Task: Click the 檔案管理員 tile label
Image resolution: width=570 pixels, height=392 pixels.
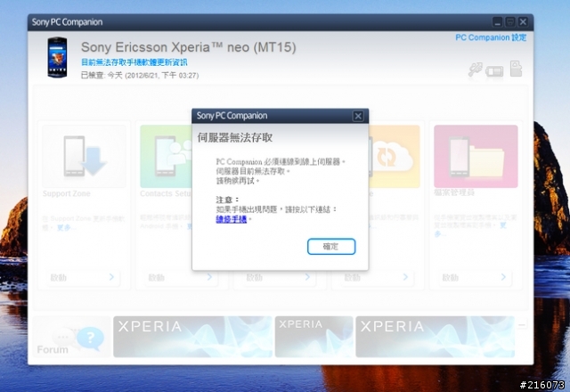Action: (x=454, y=192)
